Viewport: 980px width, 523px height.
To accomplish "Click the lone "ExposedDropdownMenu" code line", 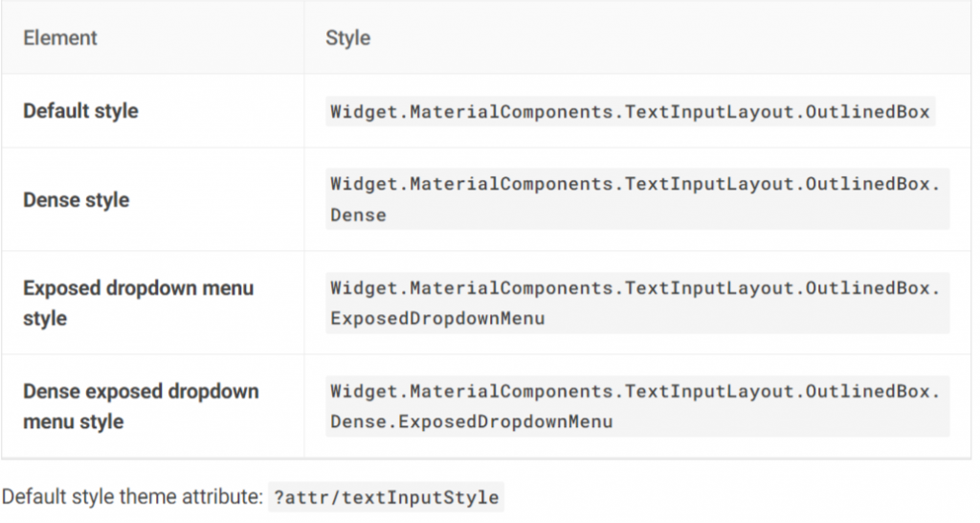I will coord(437,318).
